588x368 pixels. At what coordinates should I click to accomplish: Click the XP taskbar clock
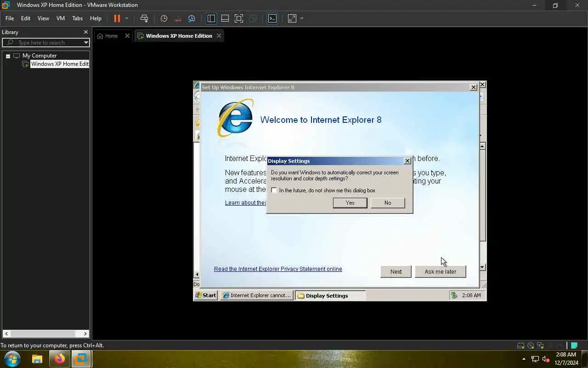(471, 295)
